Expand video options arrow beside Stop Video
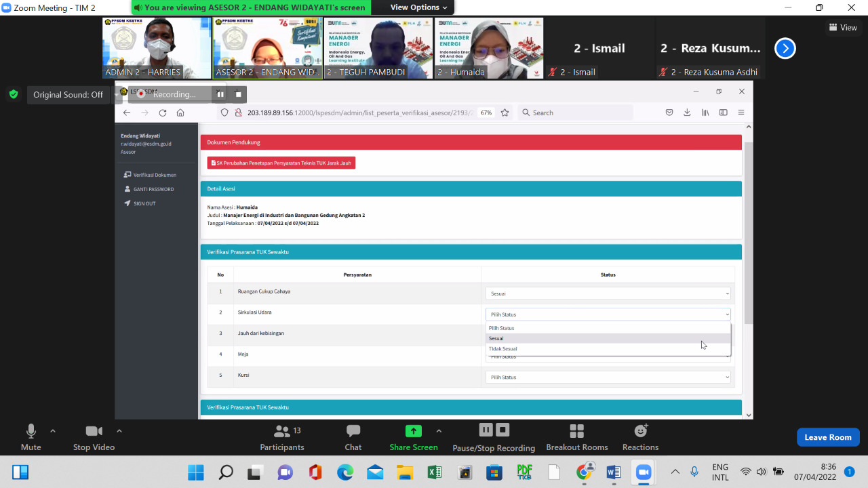The height and width of the screenshot is (488, 868). point(119,431)
